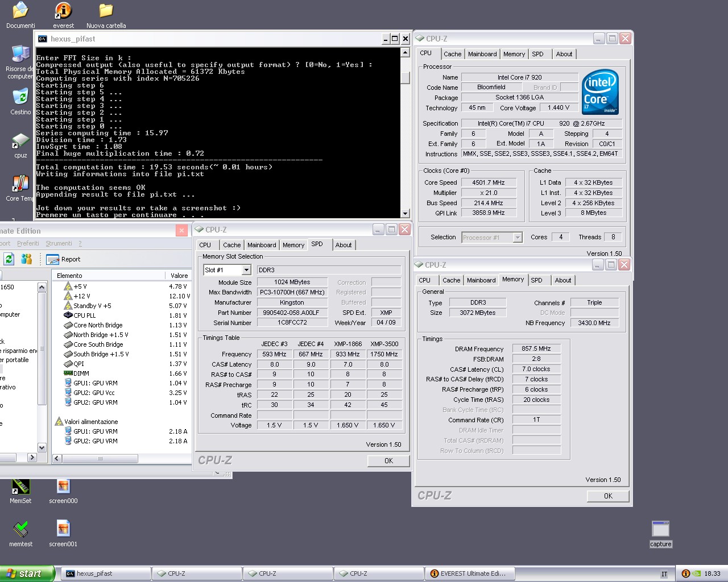This screenshot has width=728, height=582.
Task: Click the DRAM Frequency 857.5 MHz value
Action: [536, 348]
